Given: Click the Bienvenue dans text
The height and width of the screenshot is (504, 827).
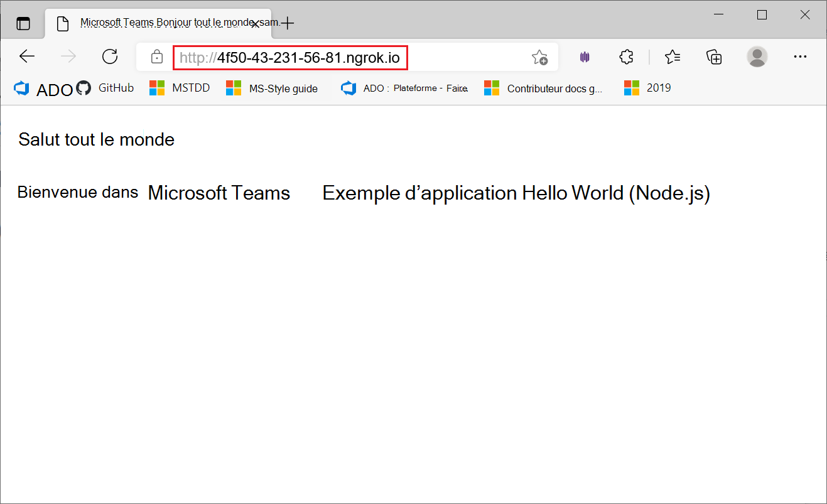Looking at the screenshot, I should coord(78,192).
